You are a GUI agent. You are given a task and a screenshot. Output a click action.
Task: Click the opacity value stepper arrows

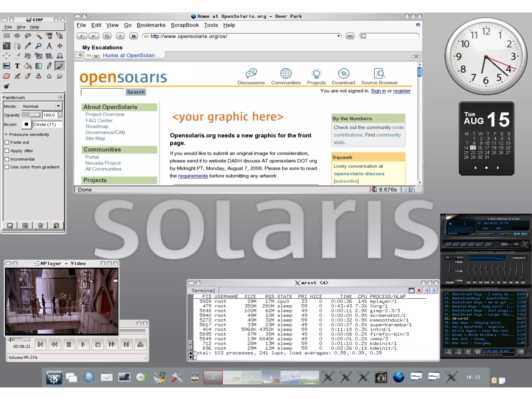coord(60,115)
